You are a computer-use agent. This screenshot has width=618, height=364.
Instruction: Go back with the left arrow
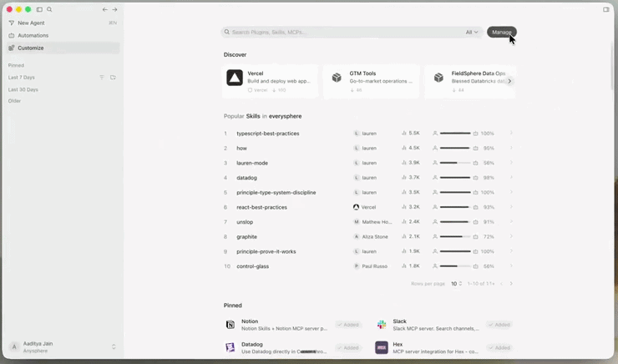pyautogui.click(x=105, y=9)
